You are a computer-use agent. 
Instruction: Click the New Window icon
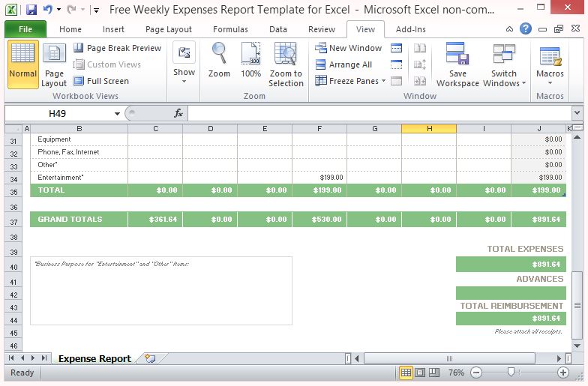tap(321, 48)
